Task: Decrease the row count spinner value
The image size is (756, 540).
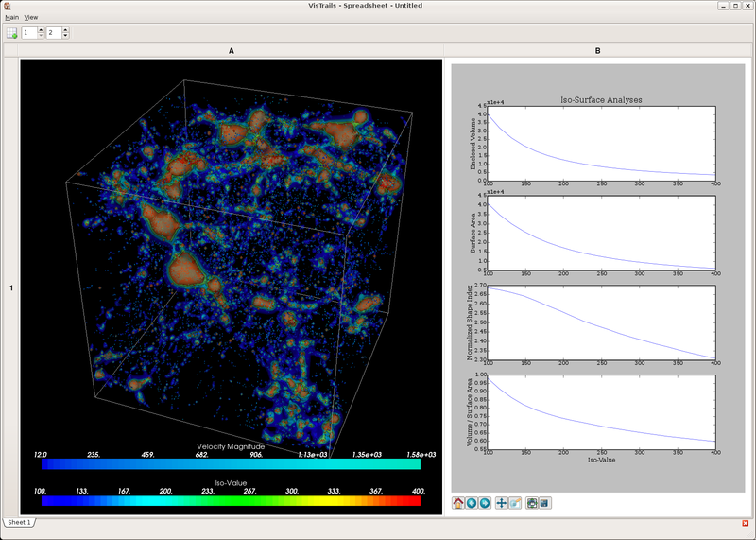Action: point(40,36)
